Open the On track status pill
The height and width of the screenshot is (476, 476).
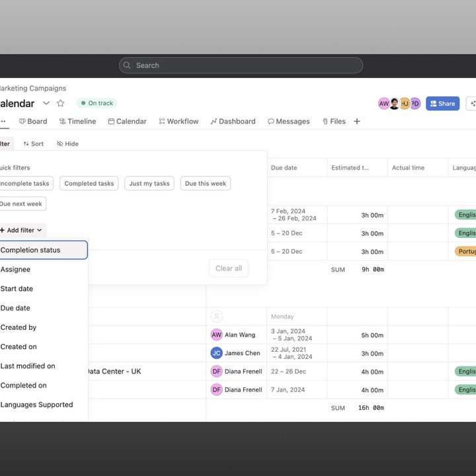[97, 103]
